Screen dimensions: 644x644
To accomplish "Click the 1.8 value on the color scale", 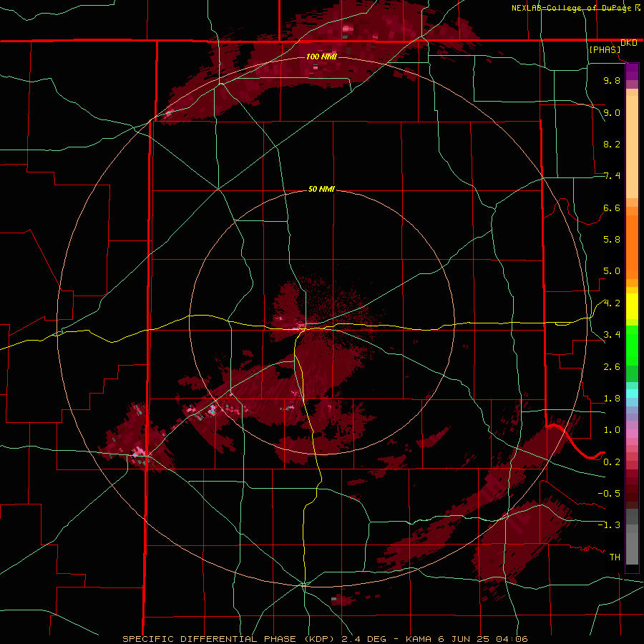I will (x=612, y=399).
